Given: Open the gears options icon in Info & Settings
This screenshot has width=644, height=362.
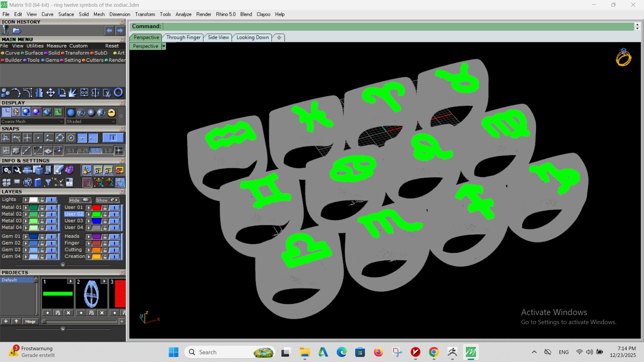Looking at the screenshot, I should [6, 170].
